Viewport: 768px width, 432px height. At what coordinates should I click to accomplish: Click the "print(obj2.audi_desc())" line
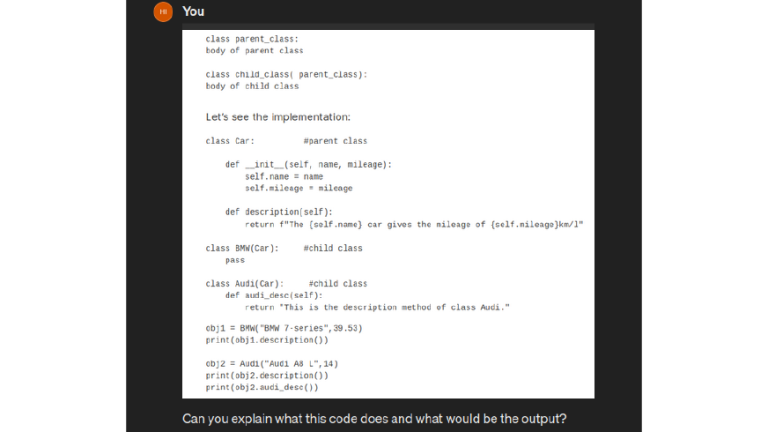click(262, 387)
